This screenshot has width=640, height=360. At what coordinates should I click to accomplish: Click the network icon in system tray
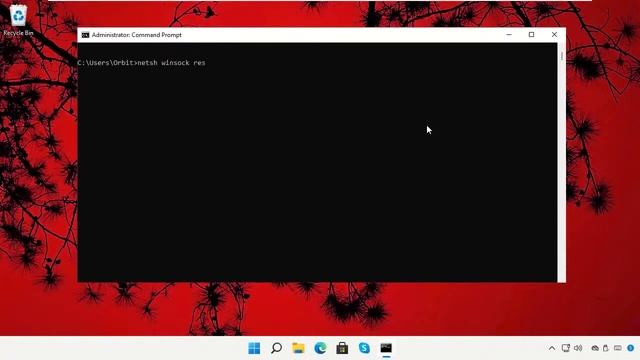pos(566,348)
